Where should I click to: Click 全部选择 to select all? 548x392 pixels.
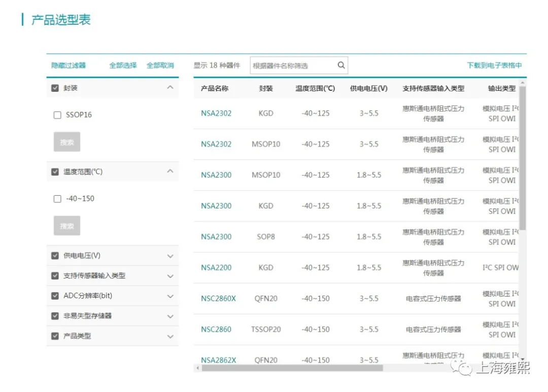pos(123,65)
